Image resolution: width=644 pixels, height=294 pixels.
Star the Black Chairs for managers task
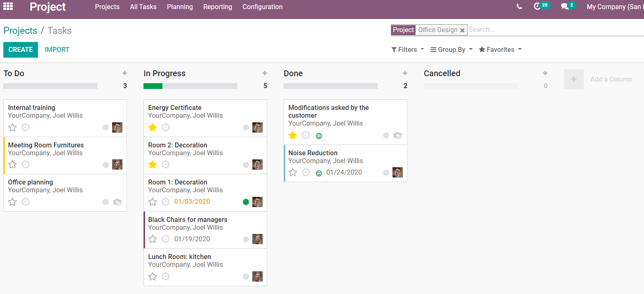[153, 239]
